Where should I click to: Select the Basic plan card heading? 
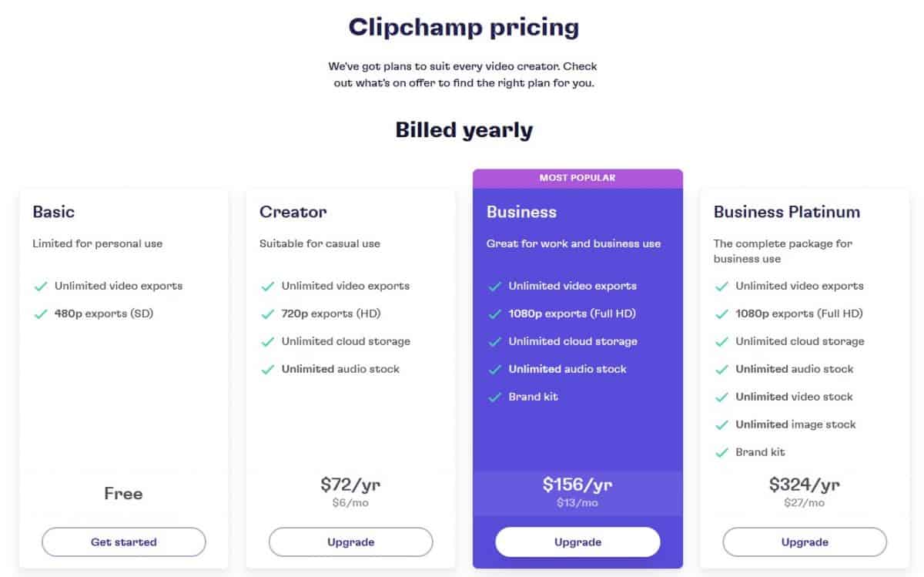pyautogui.click(x=53, y=212)
